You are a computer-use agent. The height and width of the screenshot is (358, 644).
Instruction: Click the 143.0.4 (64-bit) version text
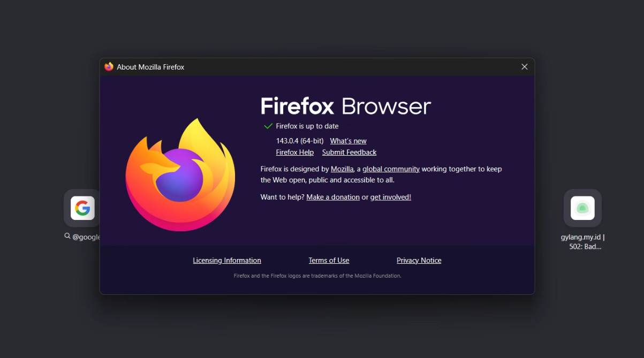(299, 141)
